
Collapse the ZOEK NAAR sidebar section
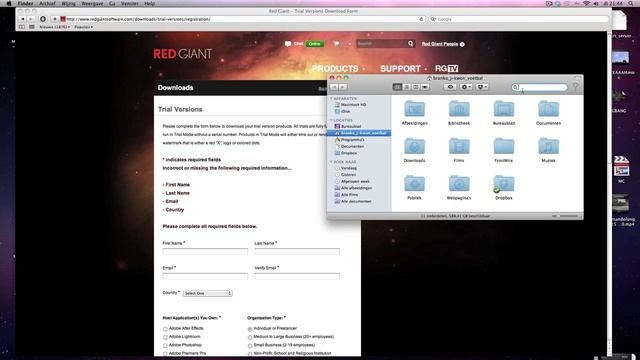click(331, 162)
